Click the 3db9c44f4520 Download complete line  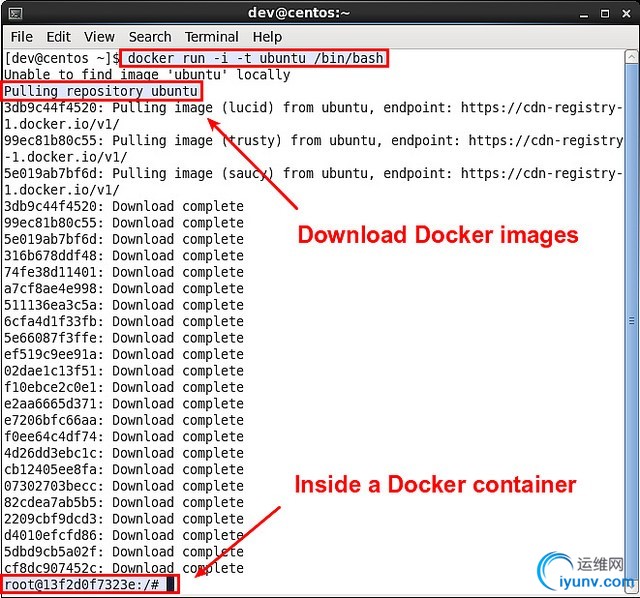[124, 206]
